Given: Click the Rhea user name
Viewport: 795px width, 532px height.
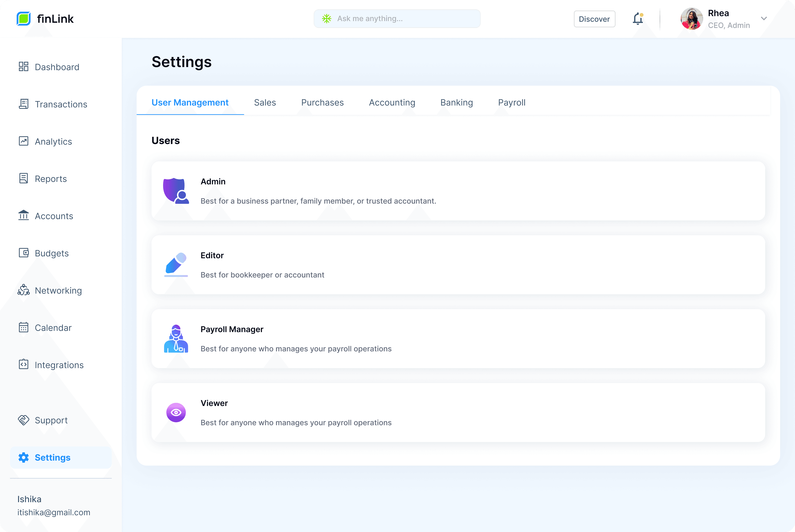Looking at the screenshot, I should tap(718, 13).
